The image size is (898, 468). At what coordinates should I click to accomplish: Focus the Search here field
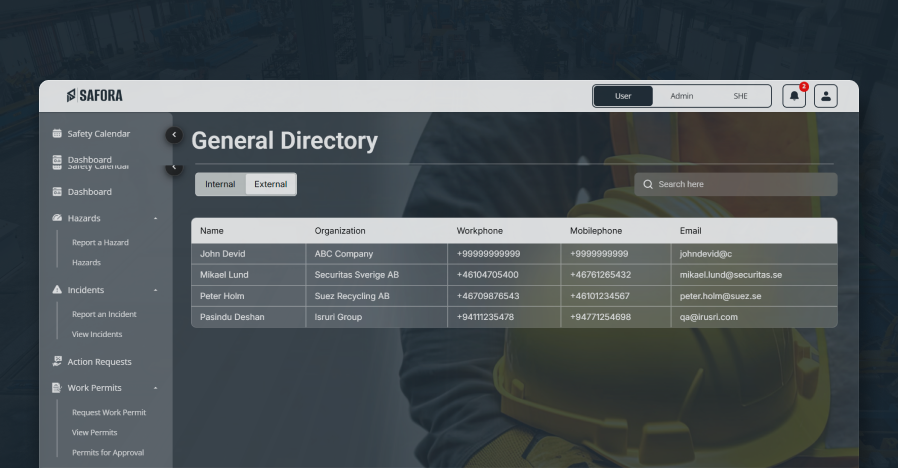click(740, 185)
